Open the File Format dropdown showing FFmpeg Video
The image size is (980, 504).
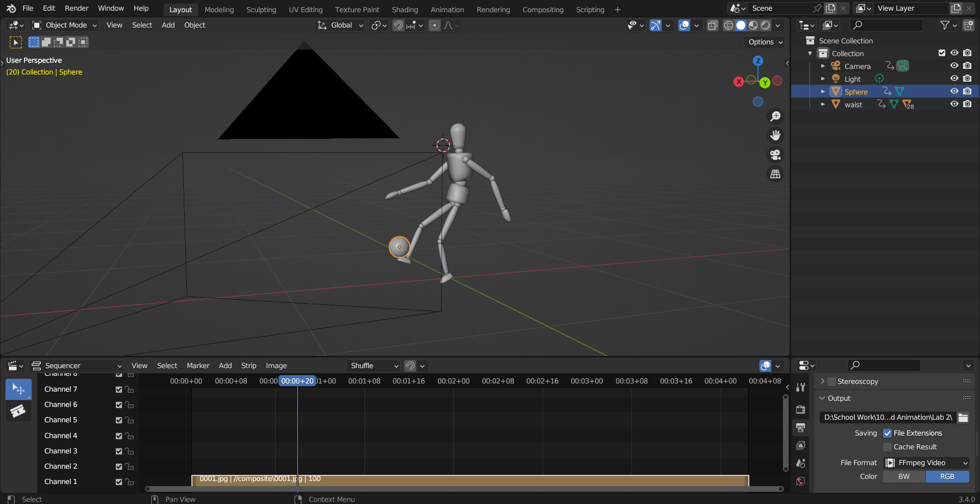[x=925, y=463]
